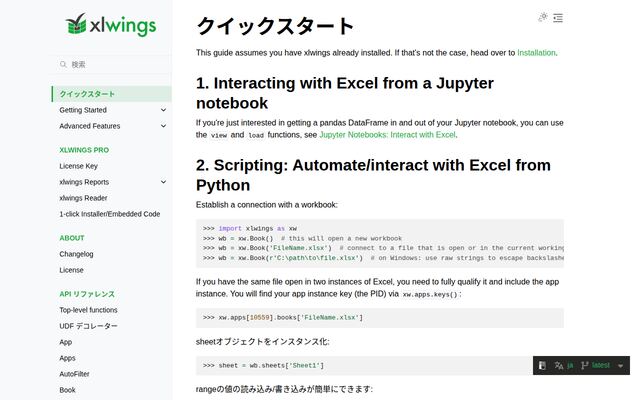Select クイックスタート in the sidebar
The width and height of the screenshot is (640, 400).
[111, 94]
